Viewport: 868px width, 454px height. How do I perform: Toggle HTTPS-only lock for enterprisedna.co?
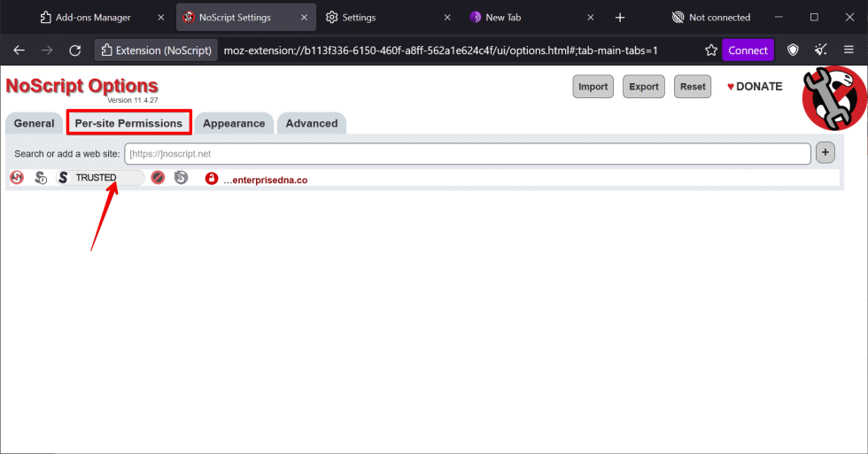[212, 179]
